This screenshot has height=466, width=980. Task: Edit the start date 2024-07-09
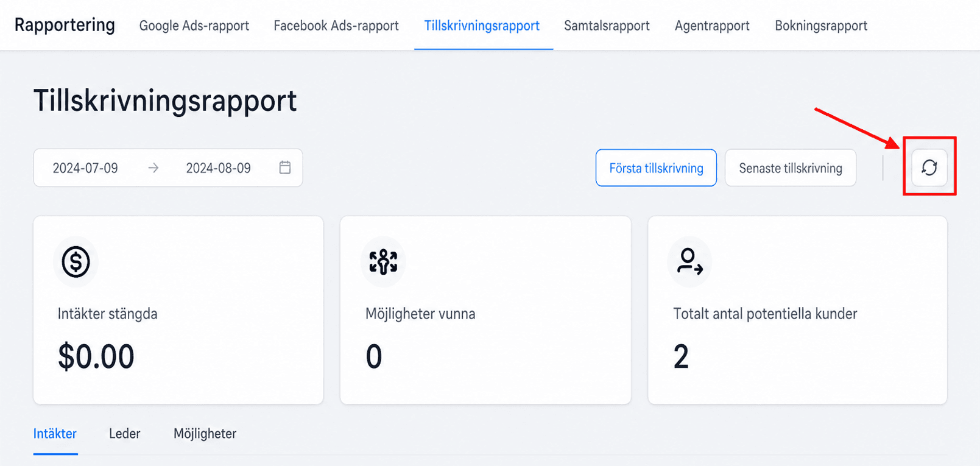(x=85, y=168)
